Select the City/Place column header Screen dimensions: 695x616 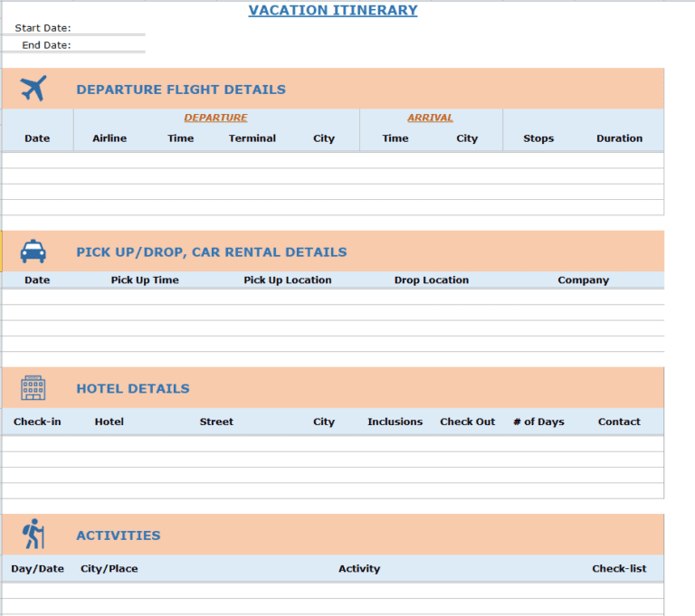[x=109, y=569]
